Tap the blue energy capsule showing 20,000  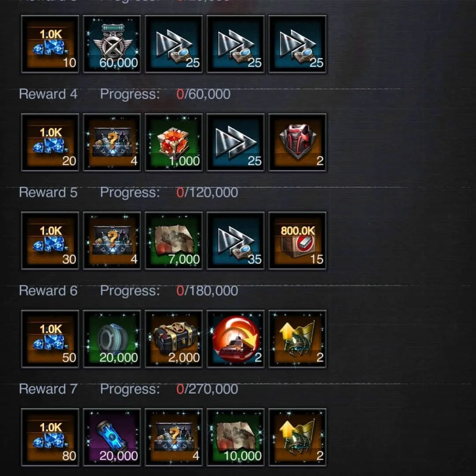[x=112, y=438]
